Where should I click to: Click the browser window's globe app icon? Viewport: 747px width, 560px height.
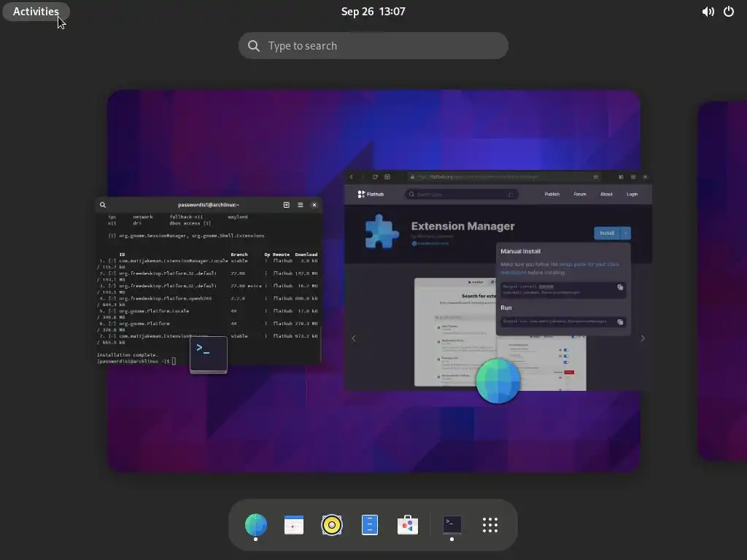pyautogui.click(x=498, y=381)
